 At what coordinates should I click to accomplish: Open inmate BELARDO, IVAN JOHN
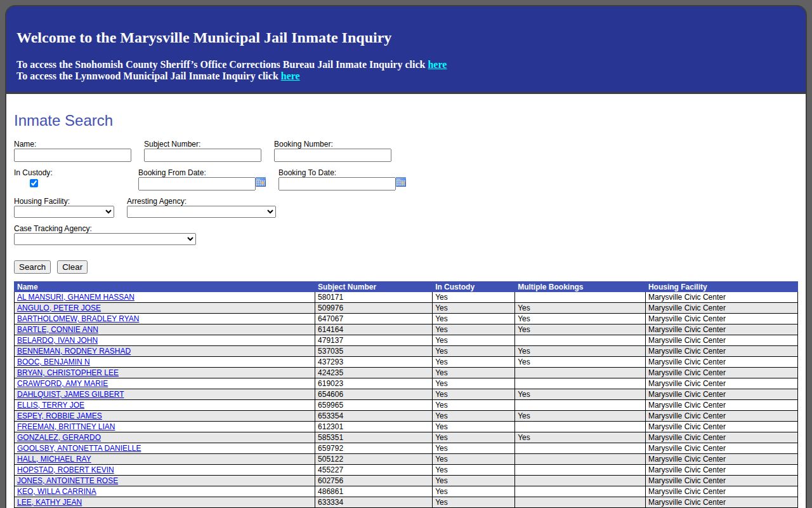click(57, 340)
